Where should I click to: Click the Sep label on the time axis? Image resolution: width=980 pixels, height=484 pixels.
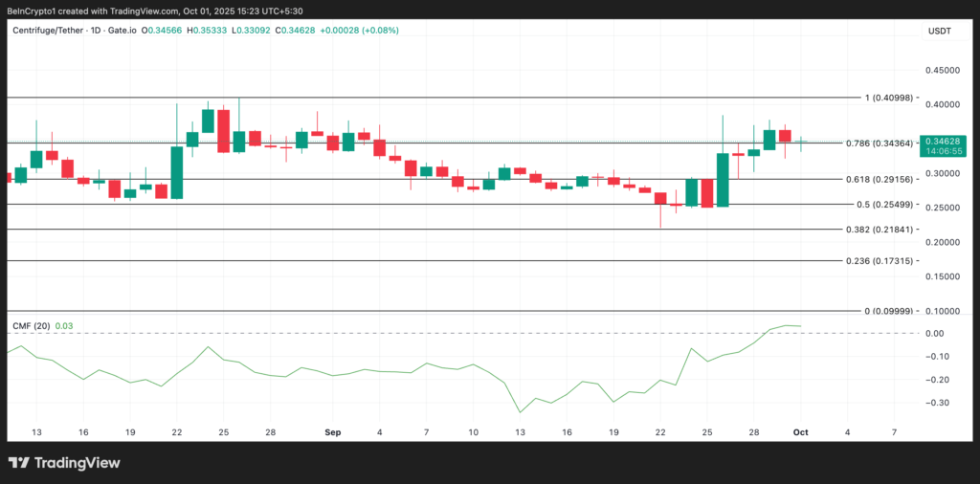332,432
